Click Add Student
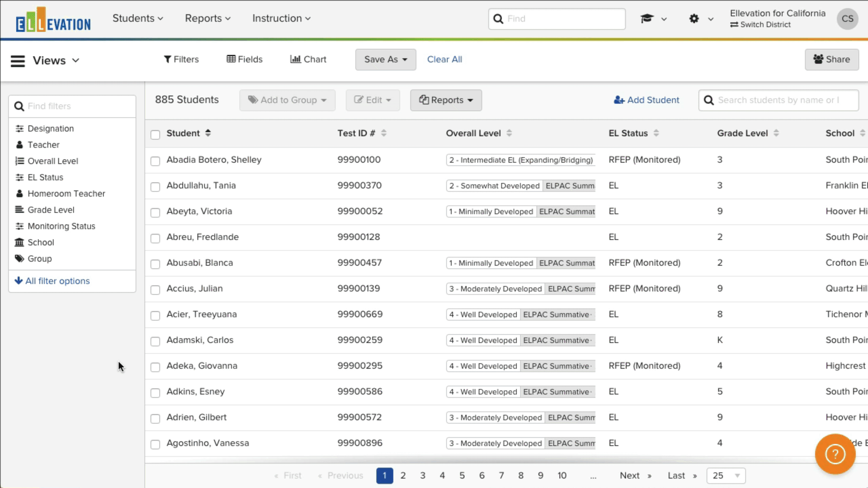 pyautogui.click(x=646, y=100)
